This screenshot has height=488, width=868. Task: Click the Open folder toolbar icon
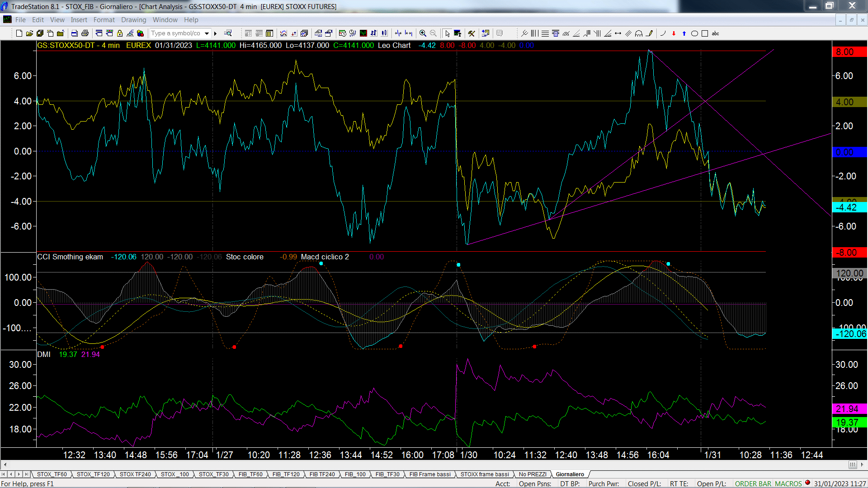tap(29, 33)
